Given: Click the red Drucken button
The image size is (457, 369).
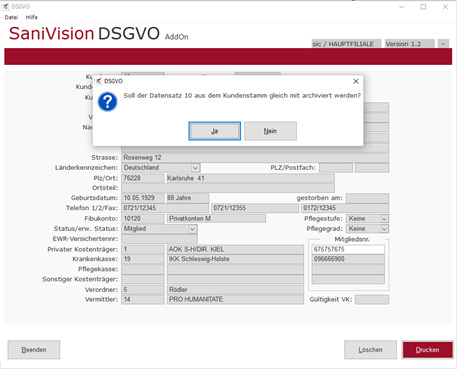Looking at the screenshot, I should pyautogui.click(x=427, y=350).
